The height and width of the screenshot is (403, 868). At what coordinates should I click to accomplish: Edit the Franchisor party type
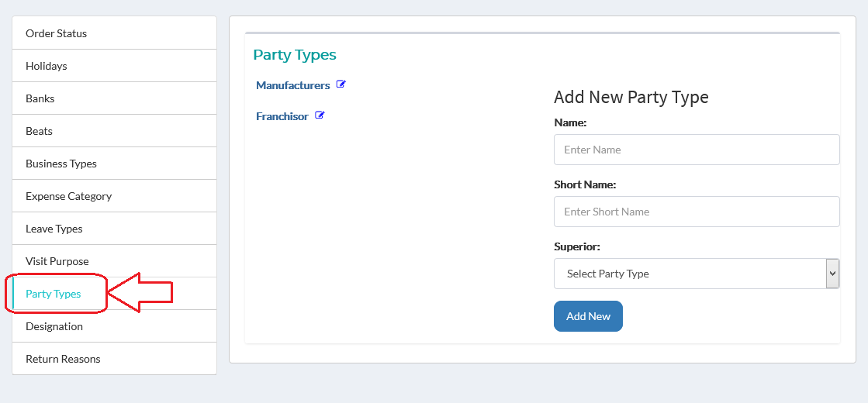(x=320, y=115)
